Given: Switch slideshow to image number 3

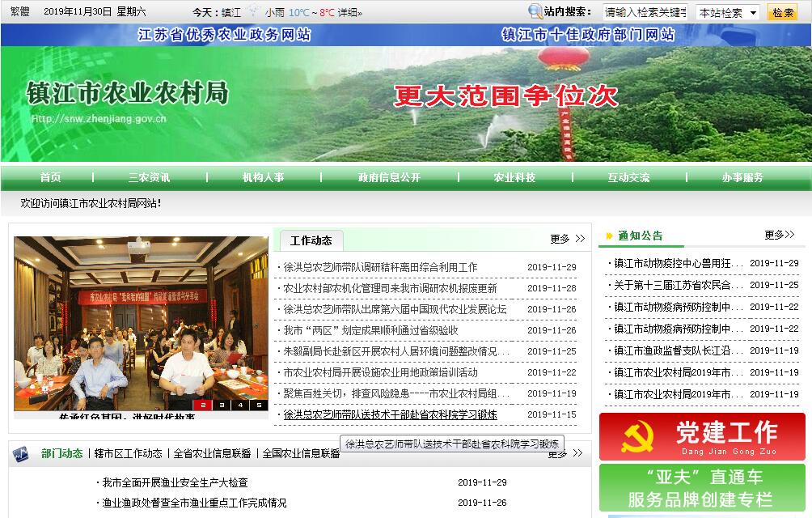Looking at the screenshot, I should click(x=221, y=405).
